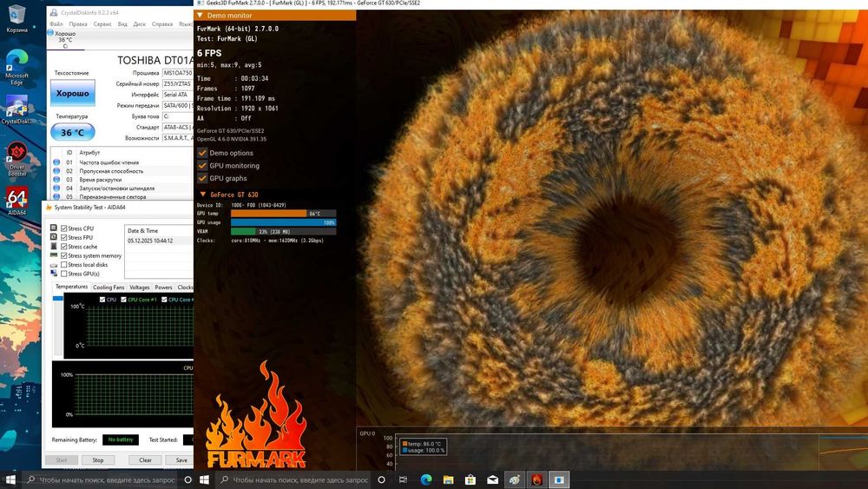Click the greyed Start button in AIDA64
The width and height of the screenshot is (868, 489).
61,460
